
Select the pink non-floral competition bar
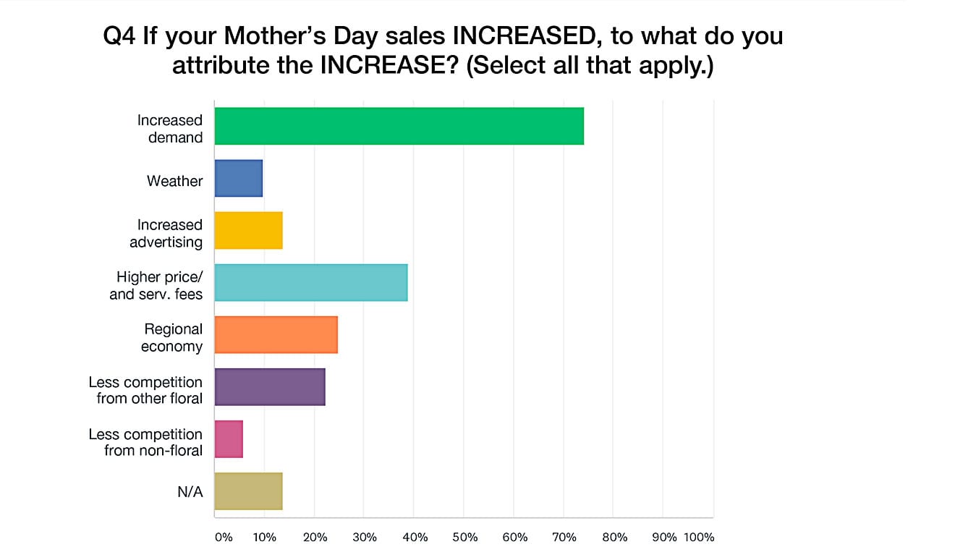[229, 439]
